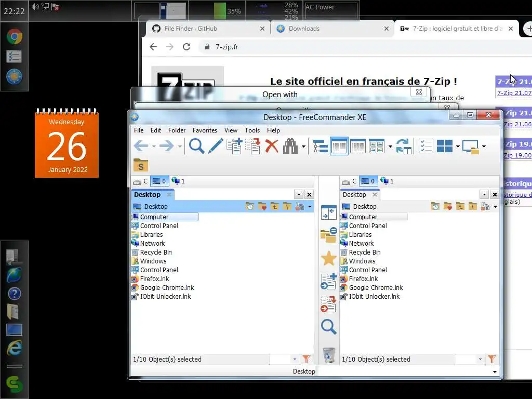Click the browser reload button

tap(187, 47)
